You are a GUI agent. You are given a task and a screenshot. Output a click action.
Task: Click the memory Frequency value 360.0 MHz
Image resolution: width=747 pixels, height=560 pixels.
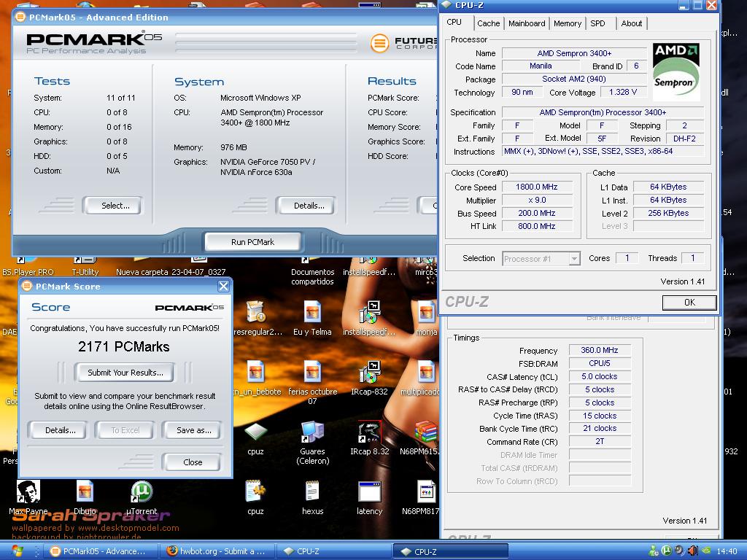pyautogui.click(x=600, y=350)
